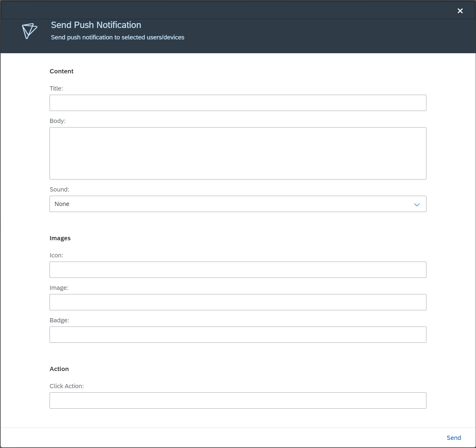
Task: Click the 'Sound:' field label
Action: point(59,189)
